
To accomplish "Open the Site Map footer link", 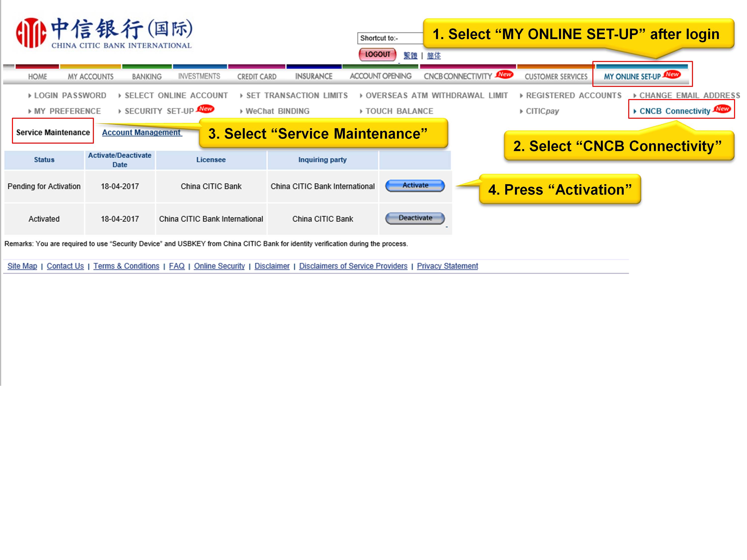I will (22, 266).
